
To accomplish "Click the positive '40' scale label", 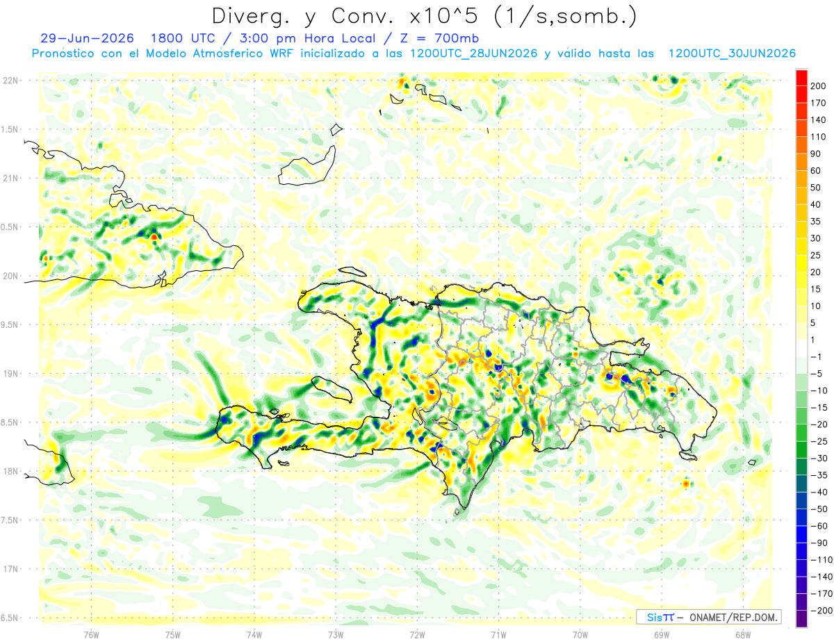I will 816,204.
